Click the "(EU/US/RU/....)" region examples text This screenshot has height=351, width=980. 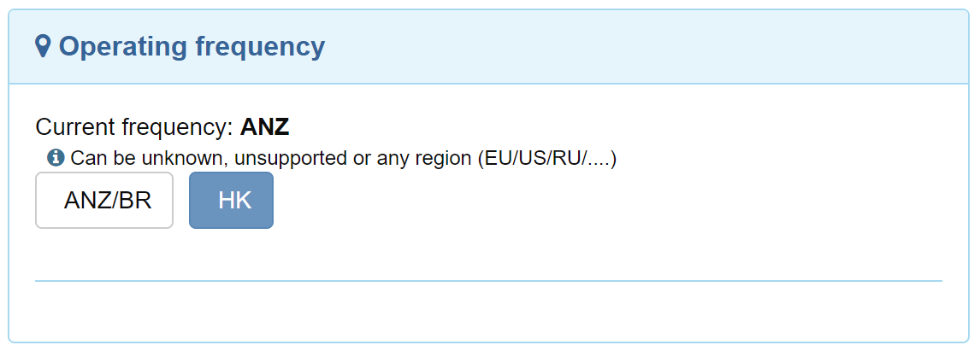(547, 158)
